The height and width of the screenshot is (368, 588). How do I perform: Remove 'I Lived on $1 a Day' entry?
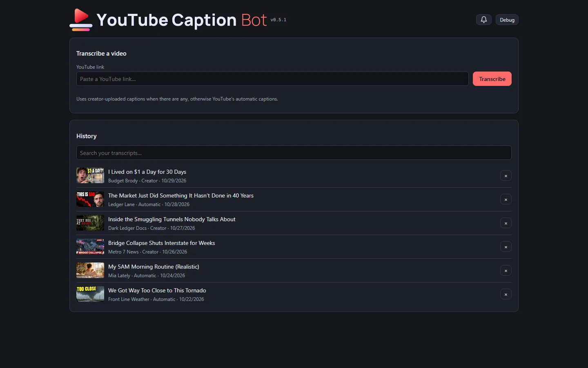(506, 176)
